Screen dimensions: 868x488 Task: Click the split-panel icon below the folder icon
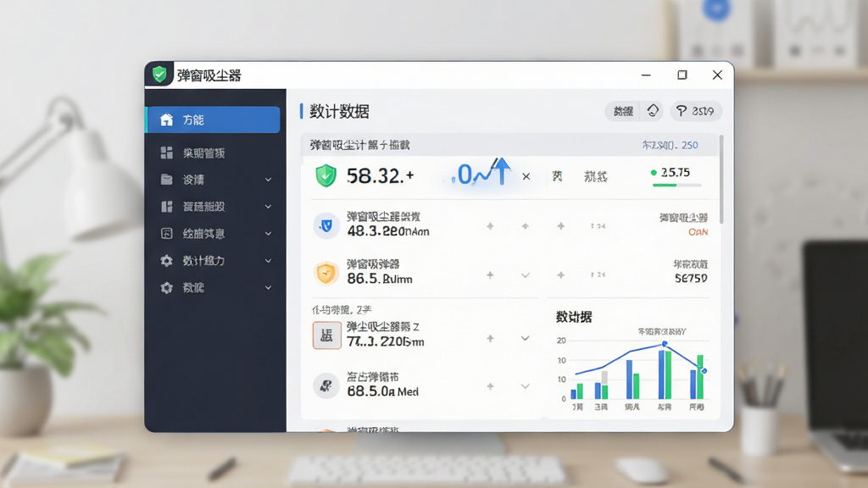[166, 207]
